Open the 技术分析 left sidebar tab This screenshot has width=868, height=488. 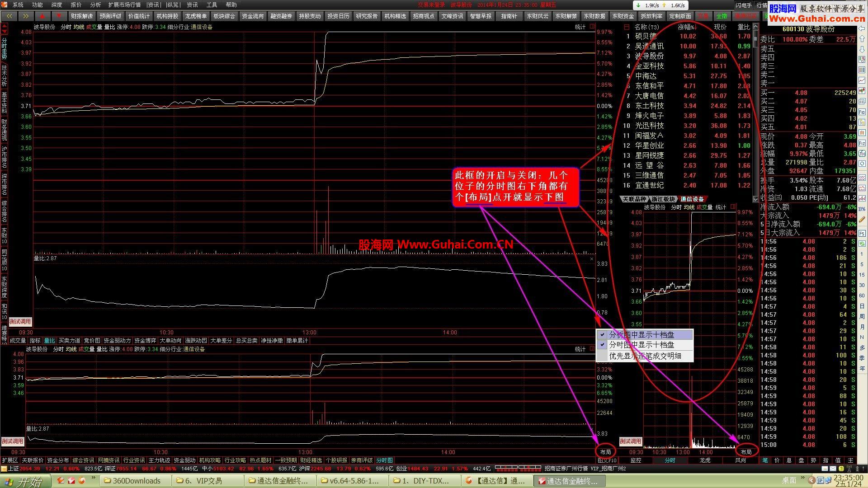pyautogui.click(x=4, y=75)
